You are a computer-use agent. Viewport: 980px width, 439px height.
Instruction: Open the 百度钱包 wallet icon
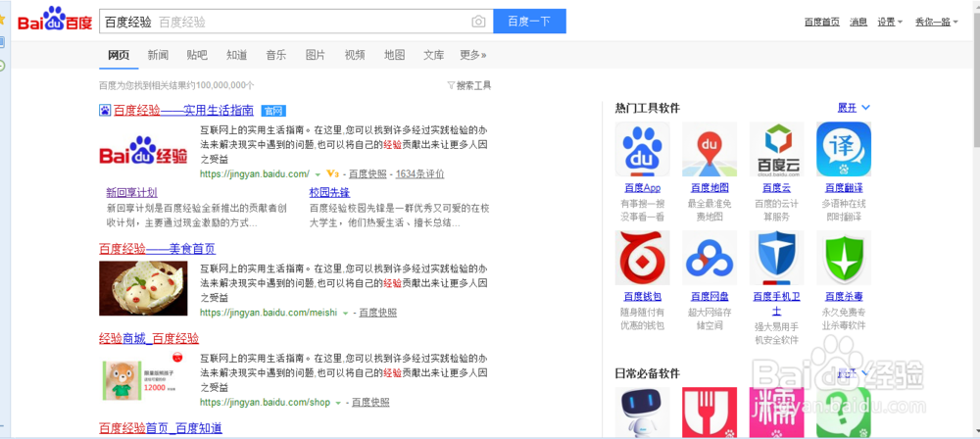[642, 258]
